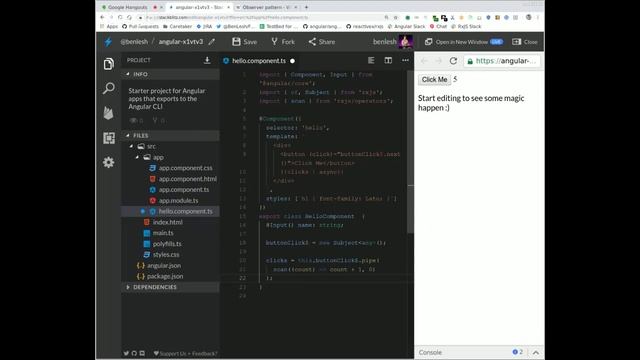Click the benlesh user avatar
The width and height of the screenshot is (640, 360).
(405, 42)
